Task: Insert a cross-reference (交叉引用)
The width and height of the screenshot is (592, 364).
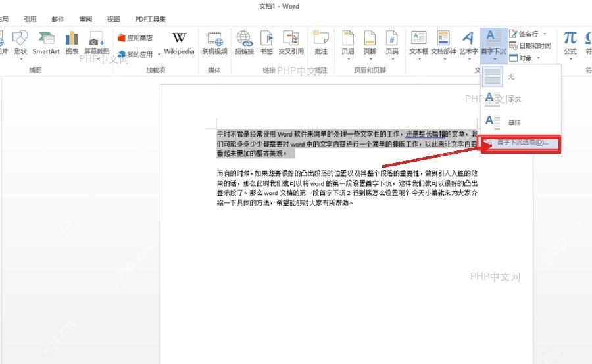Action: tap(291, 44)
